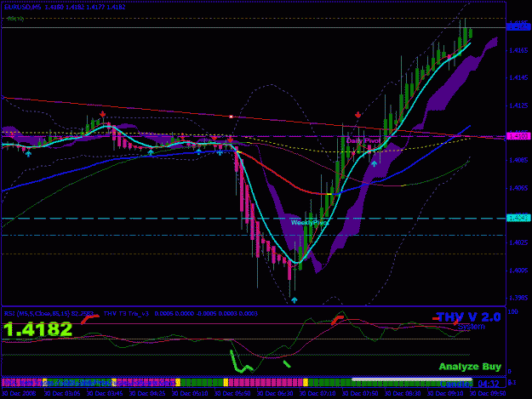Click the 30 Dec 06:30 time label
The height and width of the screenshot is (399, 532).
coord(275,394)
